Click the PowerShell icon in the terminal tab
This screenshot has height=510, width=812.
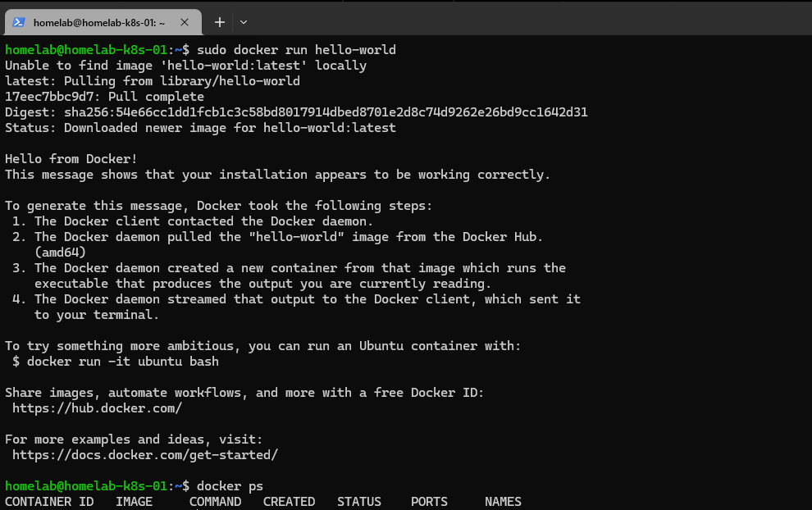point(19,22)
